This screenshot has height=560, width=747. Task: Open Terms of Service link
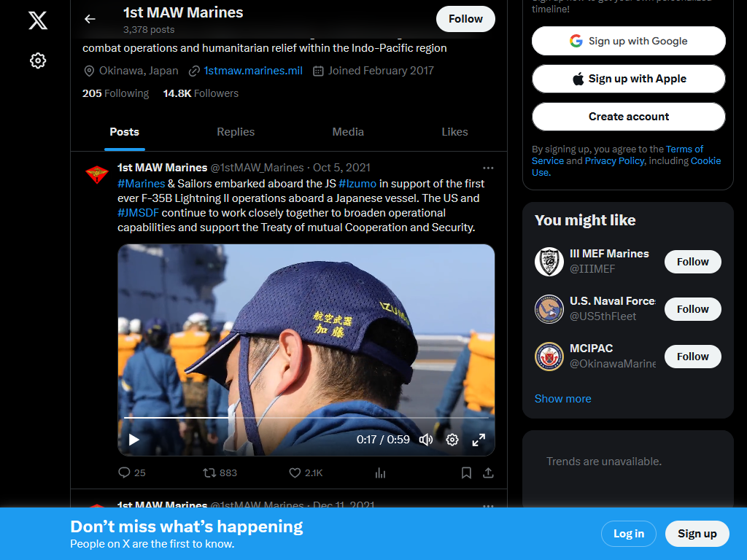pos(617,155)
